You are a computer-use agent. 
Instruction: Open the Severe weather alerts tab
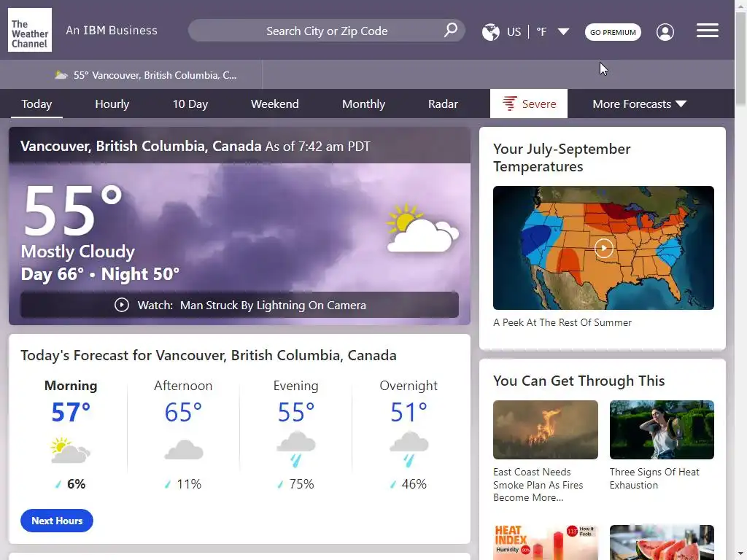tap(529, 104)
